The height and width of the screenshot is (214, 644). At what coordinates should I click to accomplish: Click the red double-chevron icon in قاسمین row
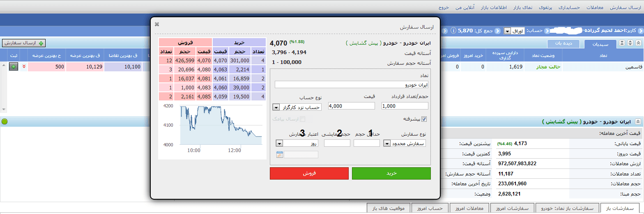(x=23, y=67)
